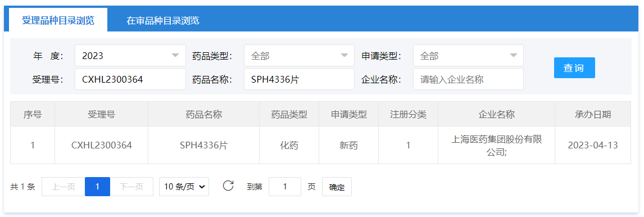Image resolution: width=644 pixels, height=217 pixels.
Task: Click the 申请类型 column header
Action: [349, 114]
